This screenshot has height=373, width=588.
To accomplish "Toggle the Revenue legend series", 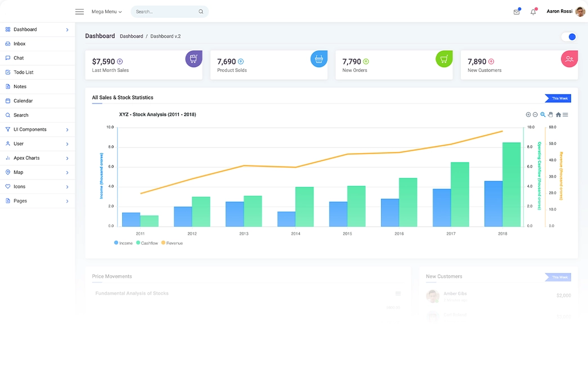I will tap(172, 243).
